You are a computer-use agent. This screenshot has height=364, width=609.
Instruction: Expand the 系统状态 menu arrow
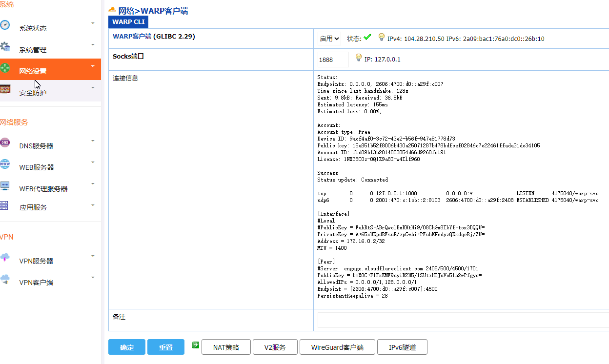click(93, 23)
